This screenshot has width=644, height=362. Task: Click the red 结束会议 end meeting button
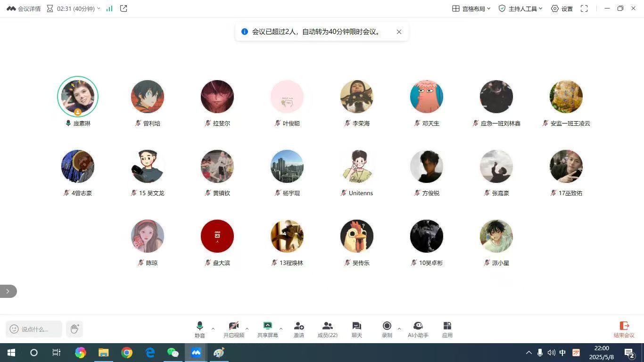624,329
